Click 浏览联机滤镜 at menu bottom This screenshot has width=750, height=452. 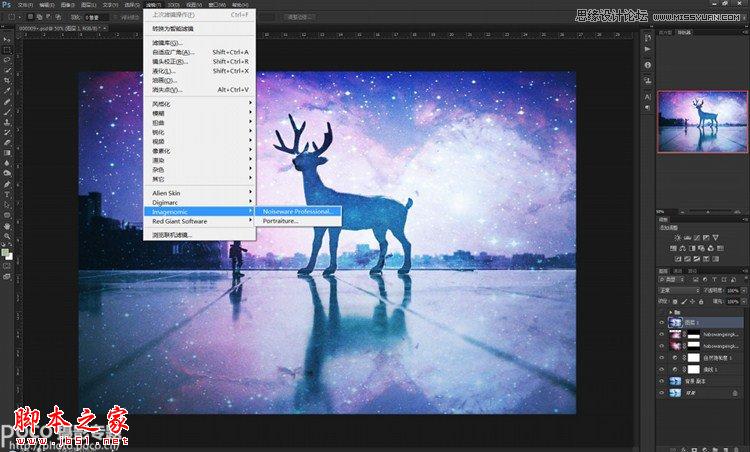[x=200, y=235]
